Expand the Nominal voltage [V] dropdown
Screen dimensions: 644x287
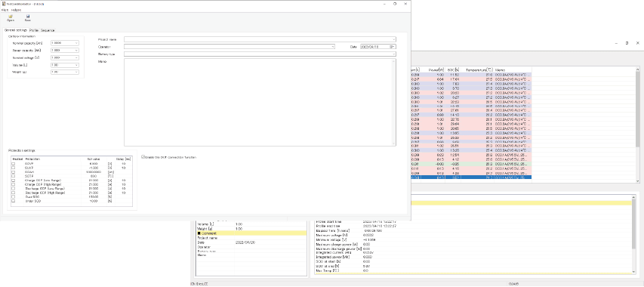[x=76, y=57]
